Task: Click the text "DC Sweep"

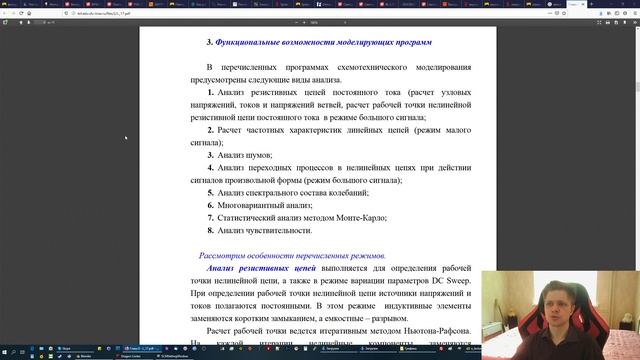Action: point(451,281)
